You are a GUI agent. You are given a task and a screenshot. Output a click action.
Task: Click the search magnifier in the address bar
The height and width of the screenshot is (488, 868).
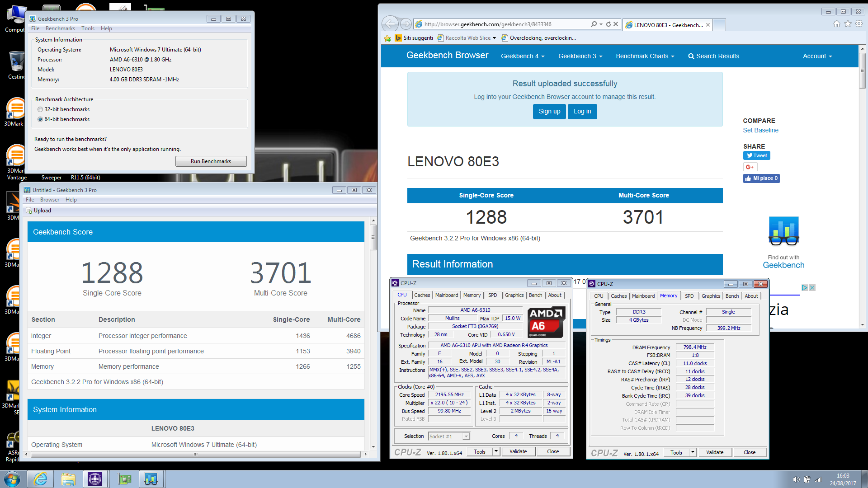(x=594, y=24)
